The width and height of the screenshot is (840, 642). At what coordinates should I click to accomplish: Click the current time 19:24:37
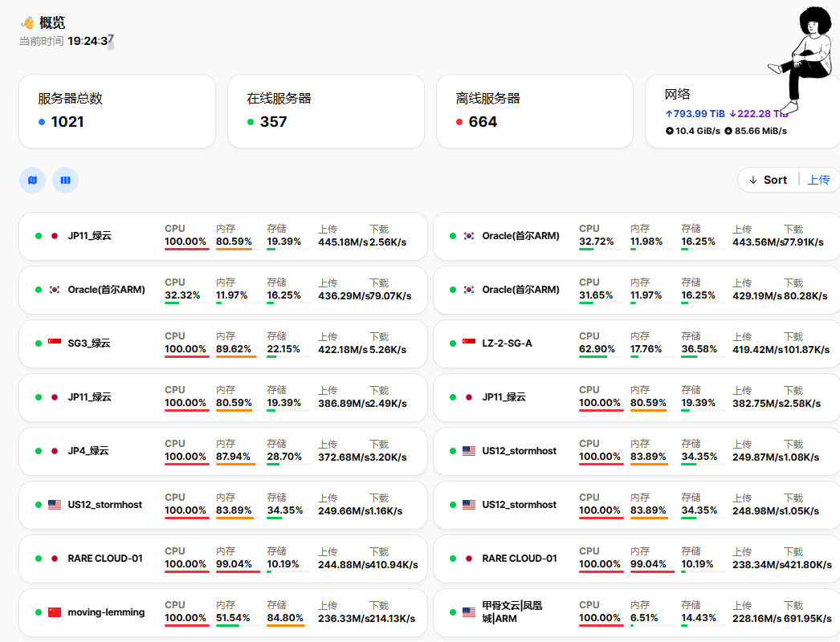(91, 41)
